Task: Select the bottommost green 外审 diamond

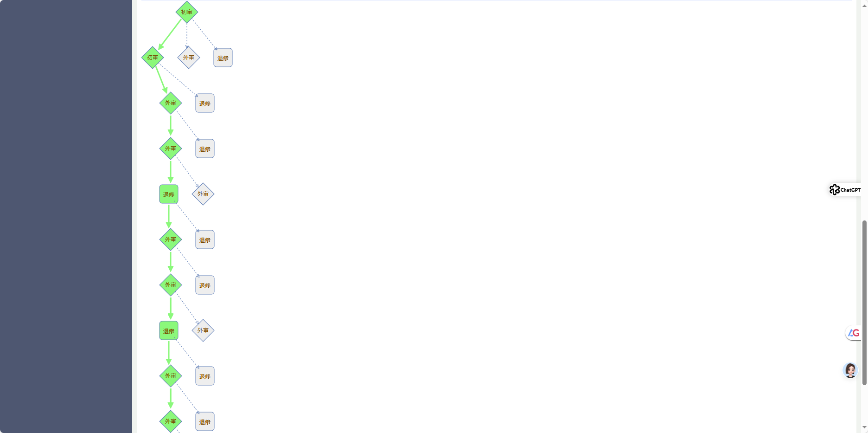Action: [x=171, y=421]
